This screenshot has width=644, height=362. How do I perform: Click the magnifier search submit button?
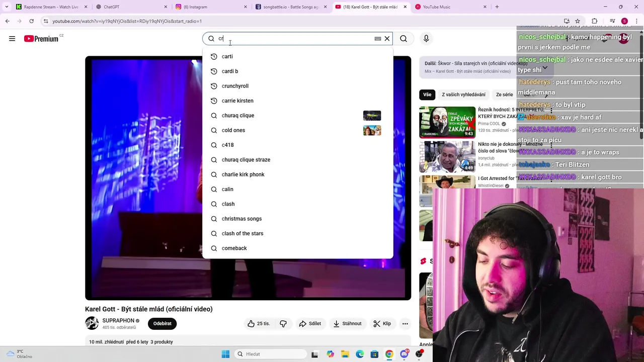[x=404, y=39]
